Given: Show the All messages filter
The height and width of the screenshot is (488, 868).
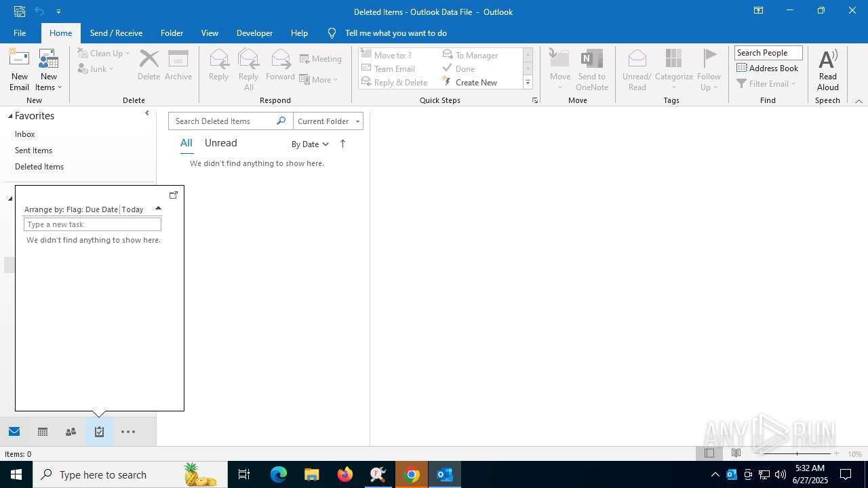Looking at the screenshot, I should (186, 143).
